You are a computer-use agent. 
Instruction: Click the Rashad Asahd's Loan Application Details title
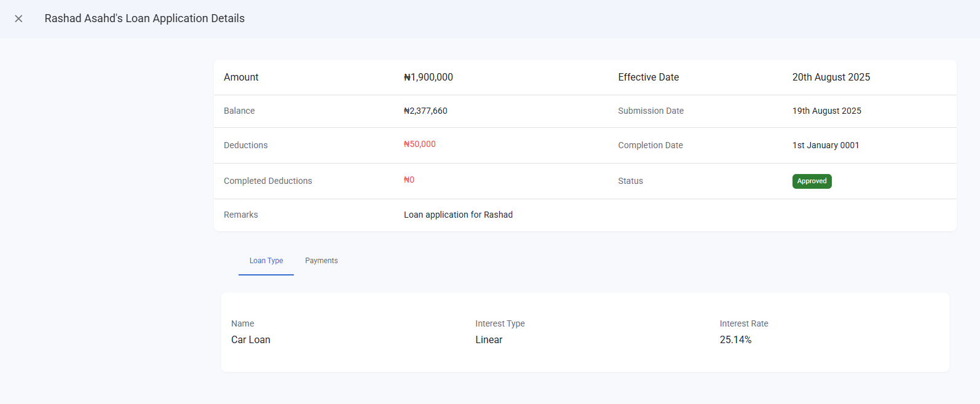click(x=144, y=18)
